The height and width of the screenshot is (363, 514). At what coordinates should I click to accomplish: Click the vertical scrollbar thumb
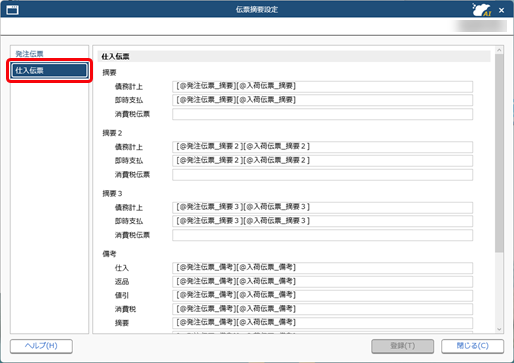[x=499, y=153]
